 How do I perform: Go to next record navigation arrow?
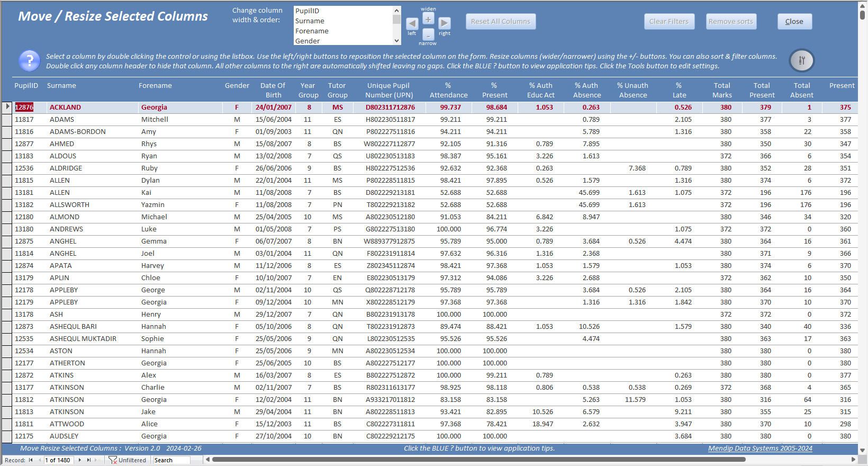(x=80, y=460)
